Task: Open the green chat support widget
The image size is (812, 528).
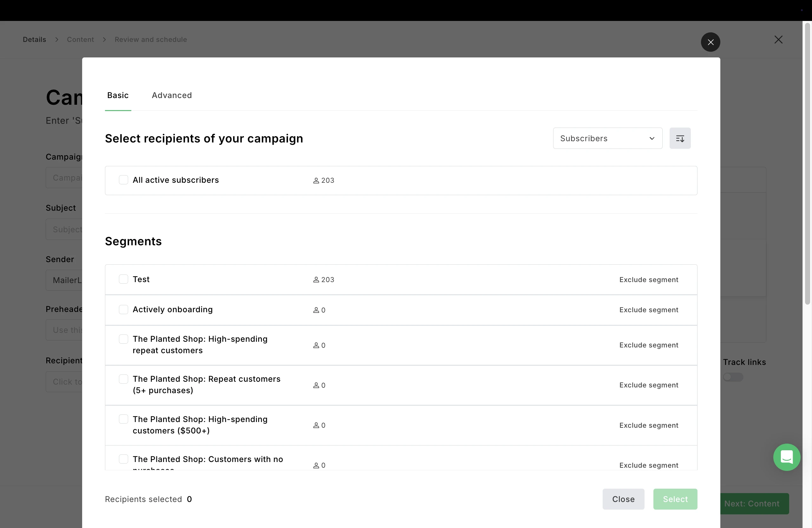Action: click(786, 457)
